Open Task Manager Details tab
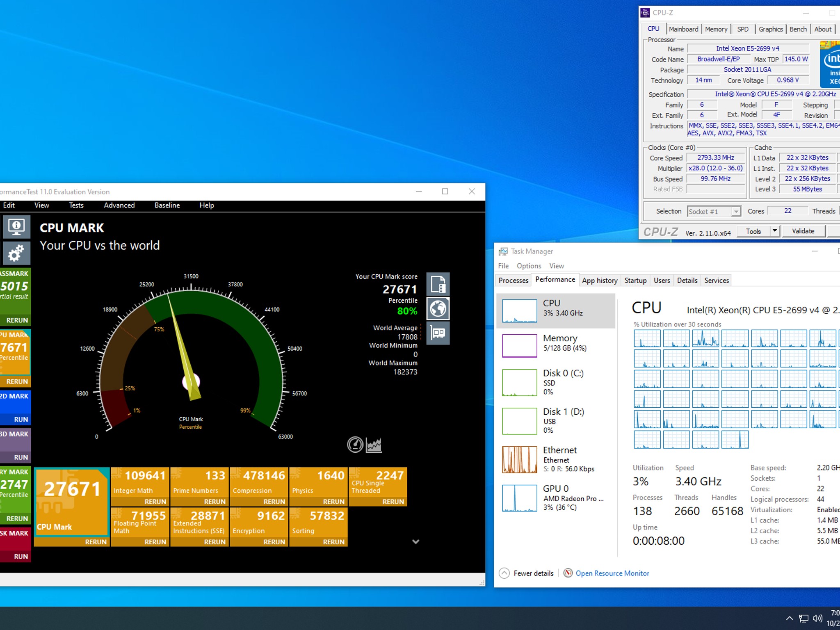The width and height of the screenshot is (840, 630). point(687,281)
